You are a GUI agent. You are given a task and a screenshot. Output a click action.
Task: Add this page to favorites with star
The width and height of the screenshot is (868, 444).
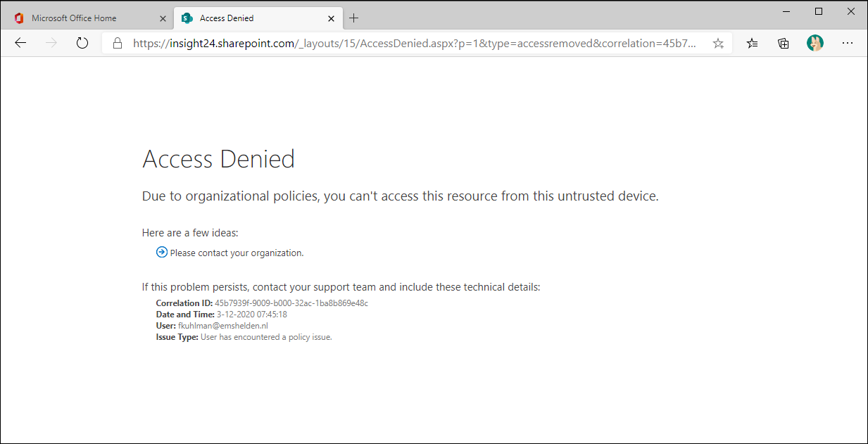718,44
